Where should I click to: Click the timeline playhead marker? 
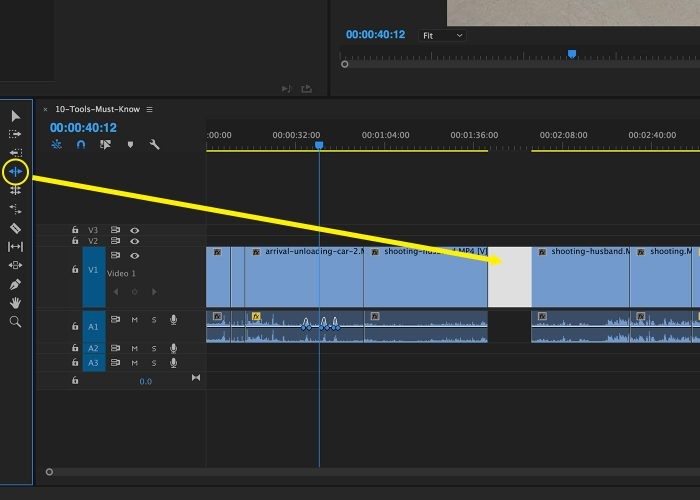(319, 145)
